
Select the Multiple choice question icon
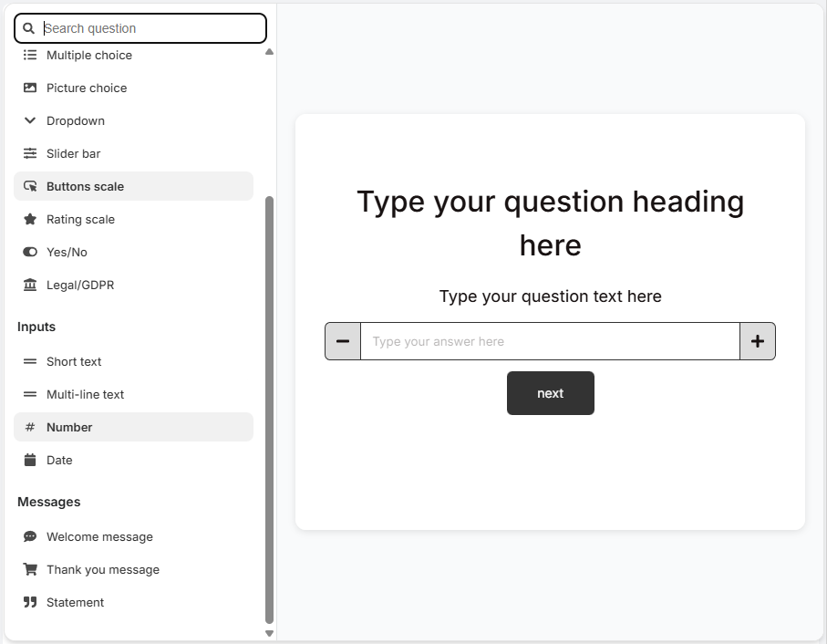[30, 55]
